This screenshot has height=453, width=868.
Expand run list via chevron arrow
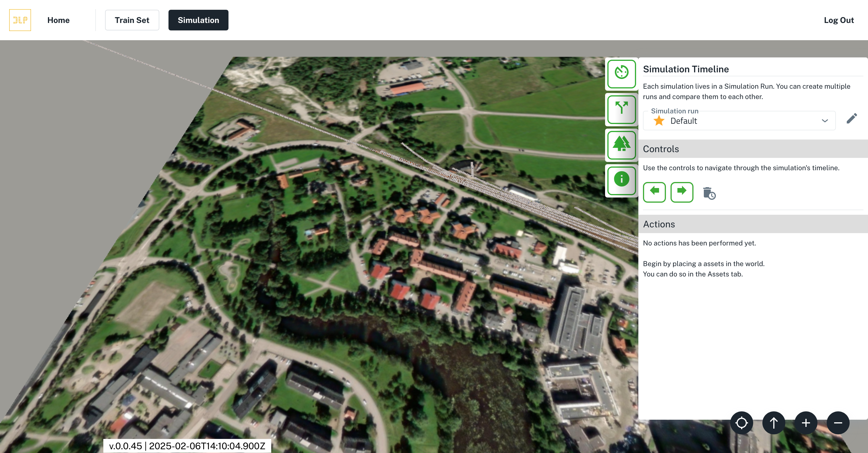pyautogui.click(x=825, y=121)
